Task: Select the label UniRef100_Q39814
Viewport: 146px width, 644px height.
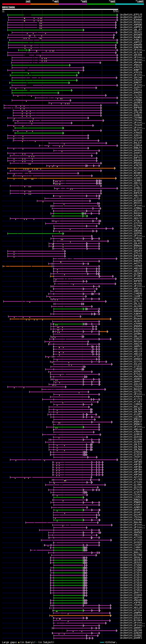Action: (x=131, y=146)
